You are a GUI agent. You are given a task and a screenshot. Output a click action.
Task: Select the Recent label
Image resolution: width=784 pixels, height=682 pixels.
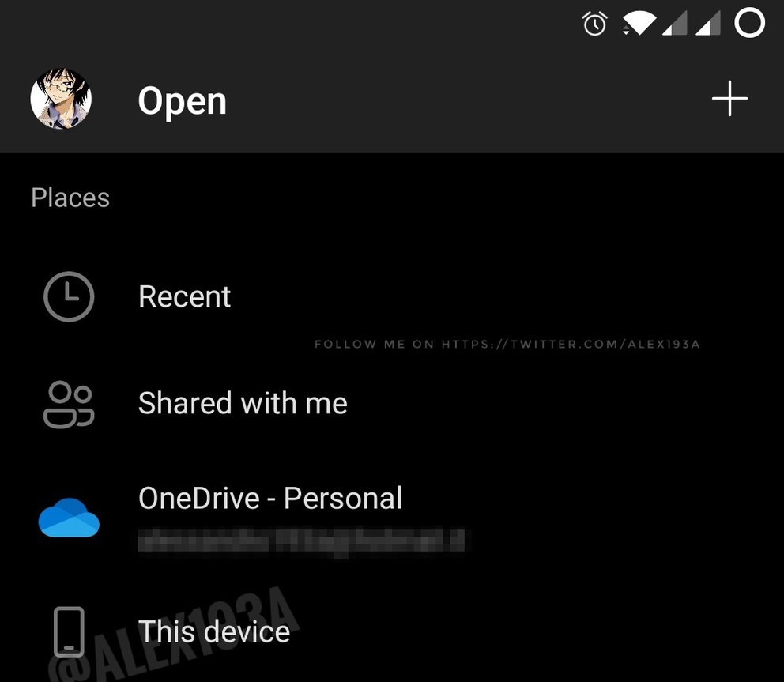click(x=184, y=296)
